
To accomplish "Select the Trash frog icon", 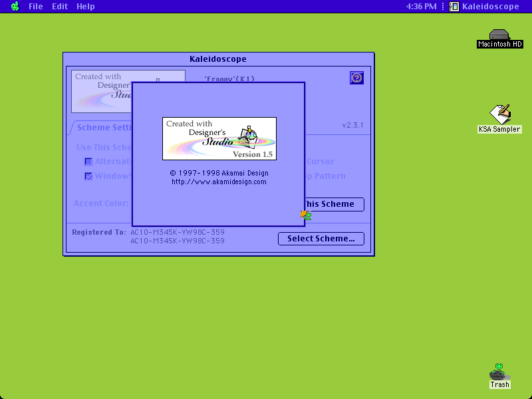I will 499,372.
